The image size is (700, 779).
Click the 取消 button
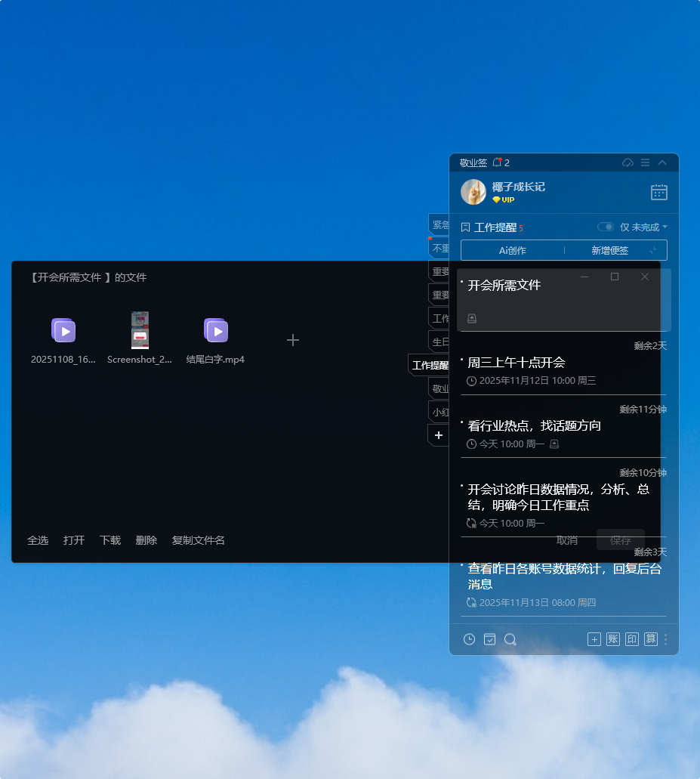click(566, 540)
